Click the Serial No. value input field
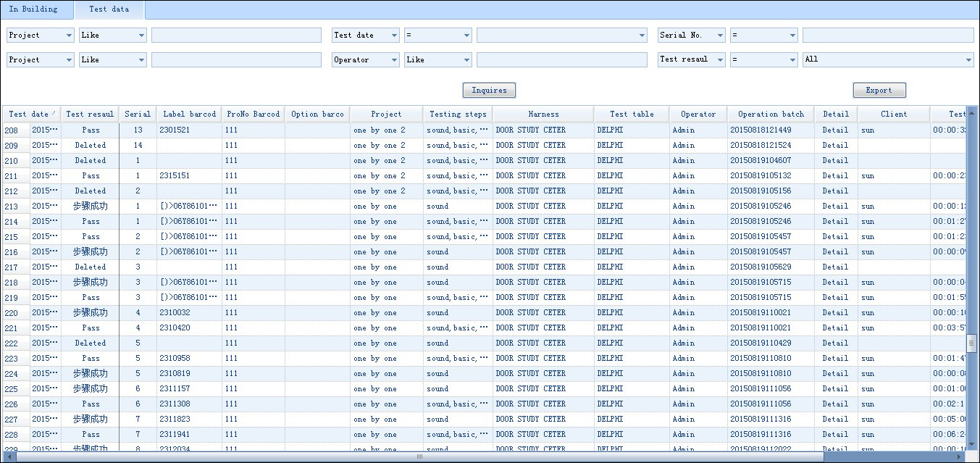The width and height of the screenshot is (980, 463). pos(888,35)
